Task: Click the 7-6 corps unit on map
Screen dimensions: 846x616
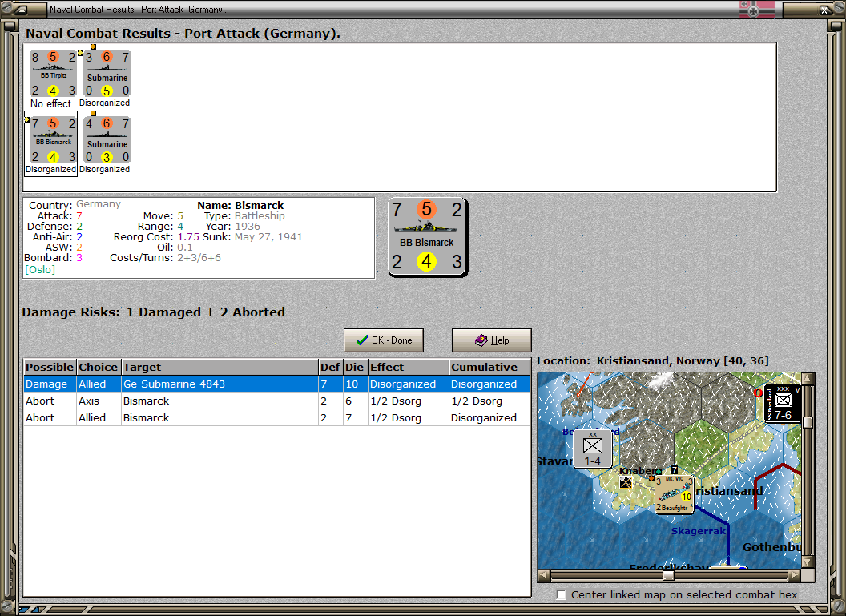Action: point(783,404)
